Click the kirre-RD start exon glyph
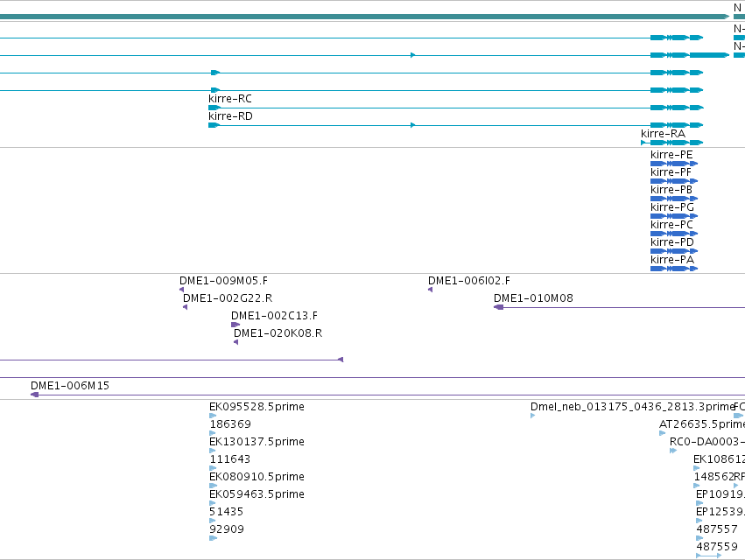The height and width of the screenshot is (560, 745). point(214,125)
